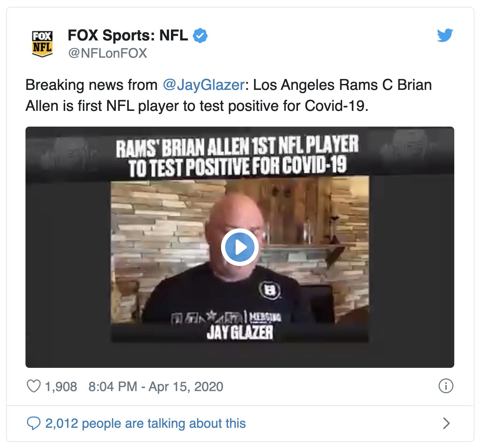Open the tweet info circle icon

(x=446, y=386)
